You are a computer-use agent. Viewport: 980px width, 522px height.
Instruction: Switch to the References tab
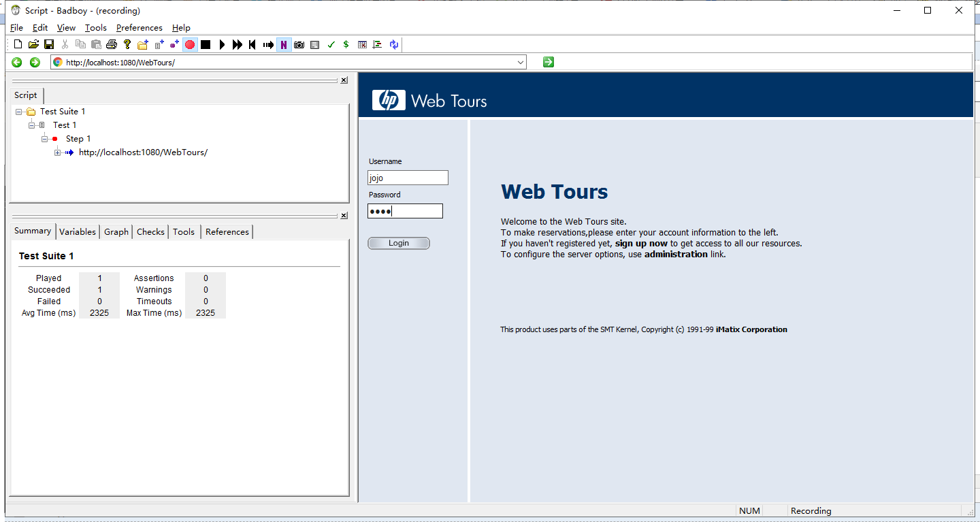click(227, 232)
